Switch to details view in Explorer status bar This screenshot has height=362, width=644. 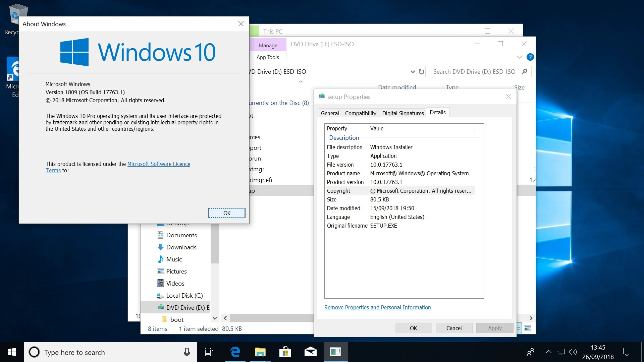[519, 328]
